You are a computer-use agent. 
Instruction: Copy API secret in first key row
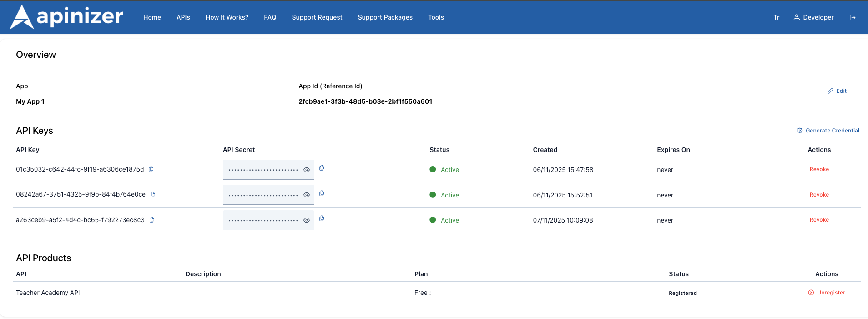(322, 168)
